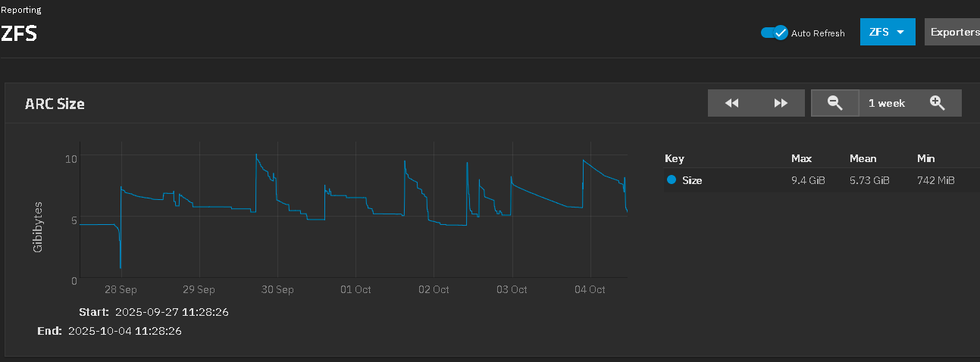Image resolution: width=980 pixels, height=362 pixels.
Task: Open the Exporters page
Action: click(953, 32)
